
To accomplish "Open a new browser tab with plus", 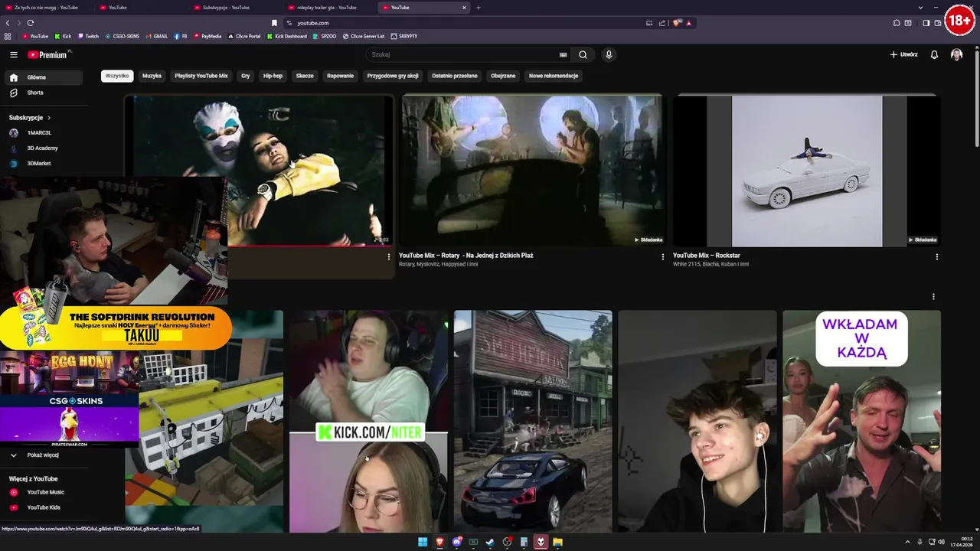I will tap(479, 8).
